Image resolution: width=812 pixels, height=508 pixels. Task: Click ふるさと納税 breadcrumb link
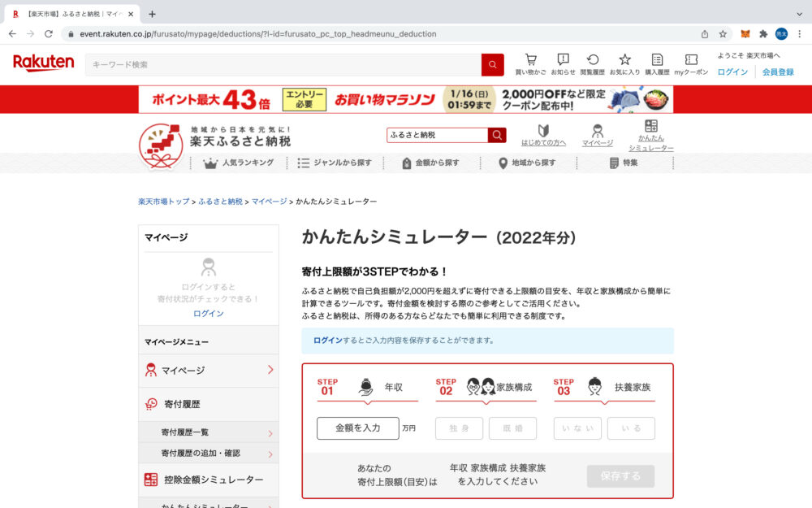click(x=221, y=202)
